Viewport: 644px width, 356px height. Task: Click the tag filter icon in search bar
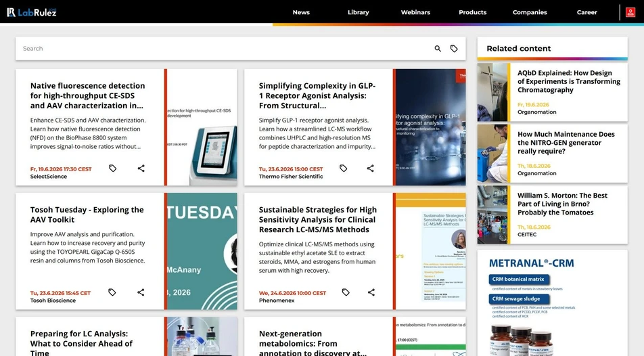[454, 49]
